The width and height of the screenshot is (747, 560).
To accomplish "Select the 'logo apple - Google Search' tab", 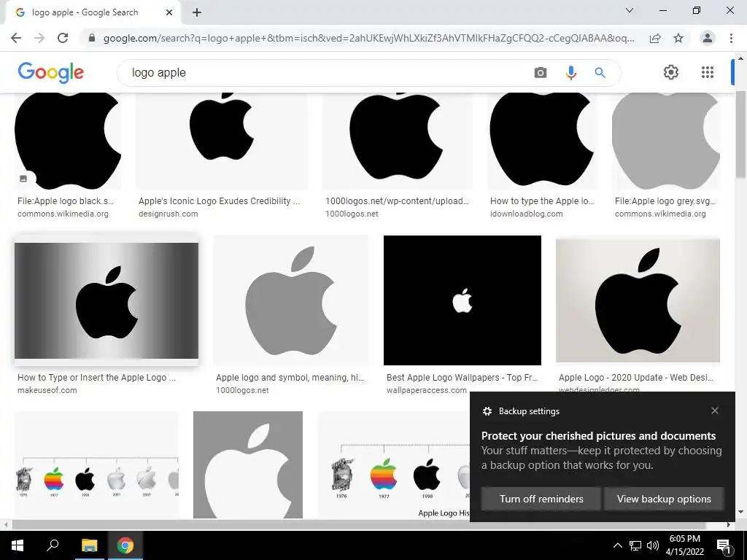I will pyautogui.click(x=93, y=12).
